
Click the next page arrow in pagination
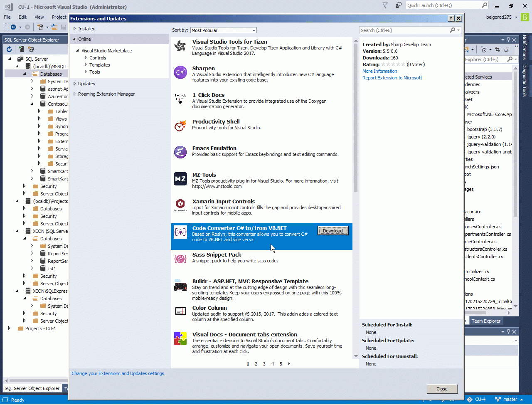click(289, 364)
